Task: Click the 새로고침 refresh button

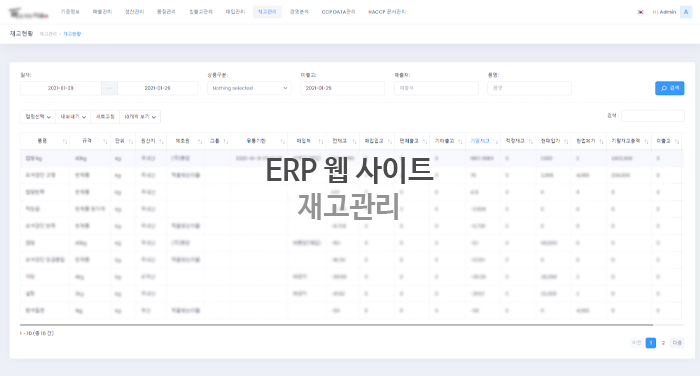Action: 105,117
